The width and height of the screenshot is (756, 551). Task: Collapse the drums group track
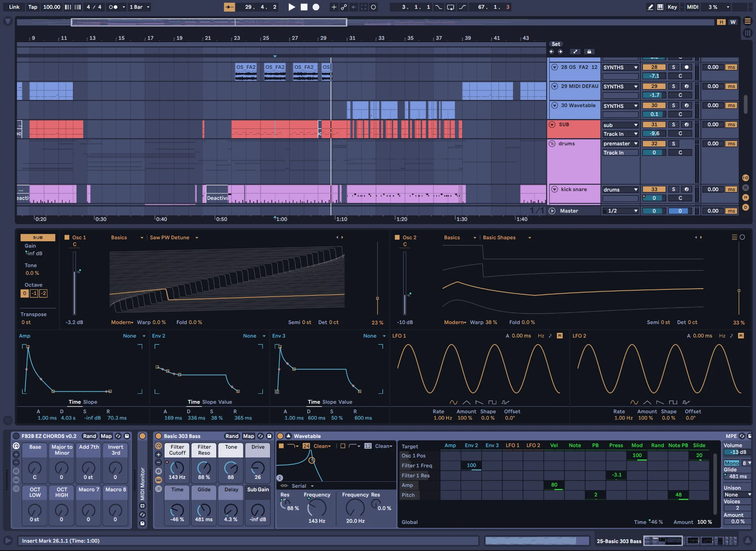[552, 144]
